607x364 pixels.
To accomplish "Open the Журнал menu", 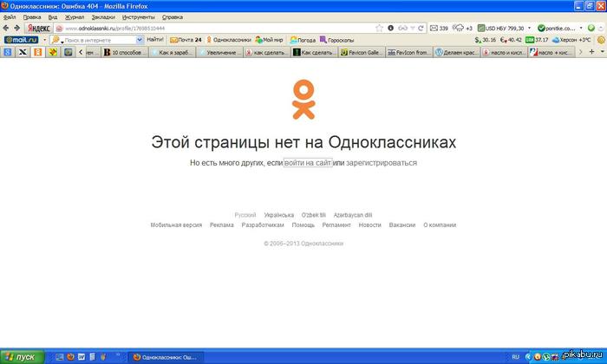I will tap(75, 17).
